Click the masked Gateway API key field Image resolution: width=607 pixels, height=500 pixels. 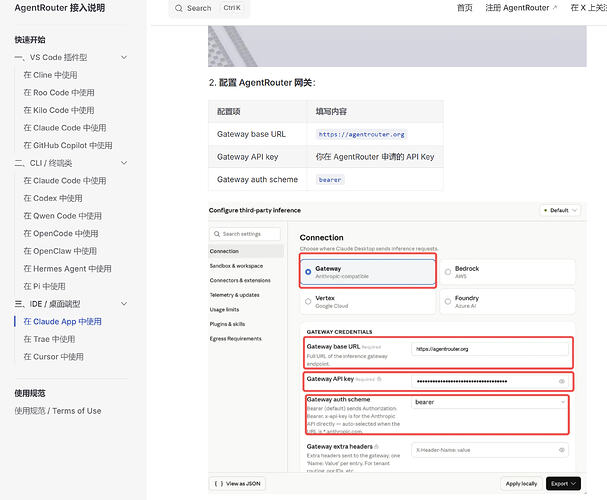pyautogui.click(x=490, y=381)
